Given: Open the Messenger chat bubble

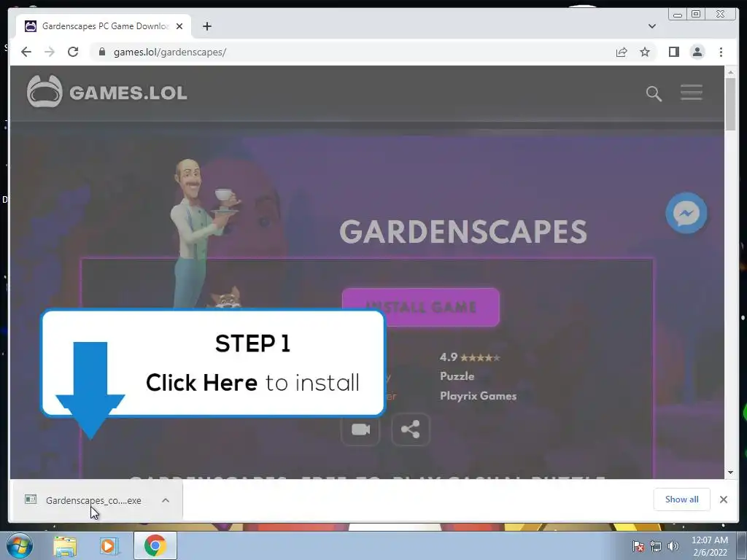Looking at the screenshot, I should pos(686,213).
